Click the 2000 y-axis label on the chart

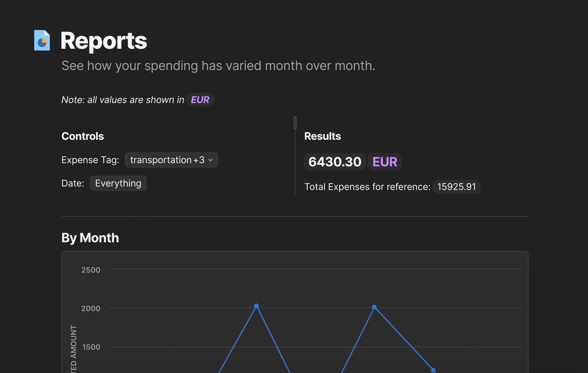[91, 308]
